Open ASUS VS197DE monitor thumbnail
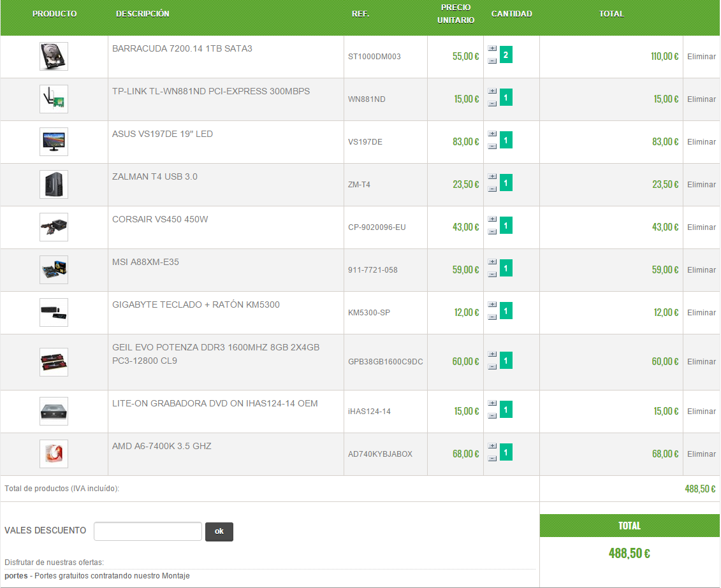721x588 pixels. 54,142
